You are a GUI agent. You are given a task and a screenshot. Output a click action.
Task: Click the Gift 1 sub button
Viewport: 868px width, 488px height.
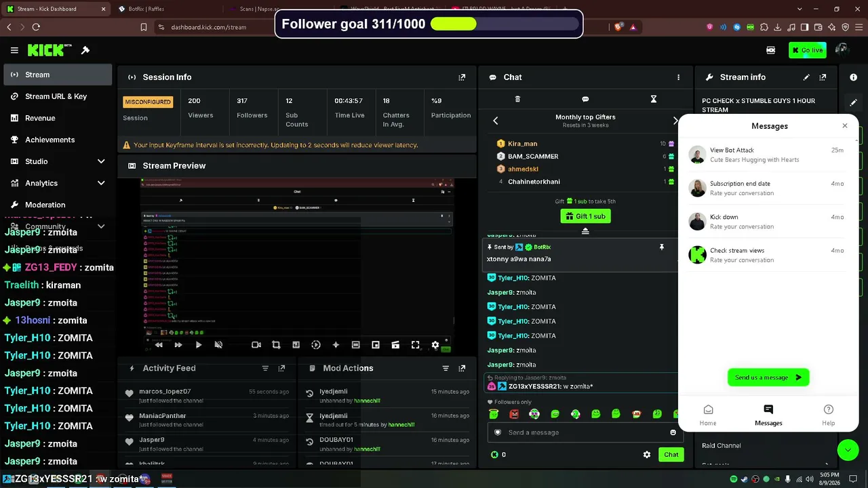pyautogui.click(x=585, y=216)
